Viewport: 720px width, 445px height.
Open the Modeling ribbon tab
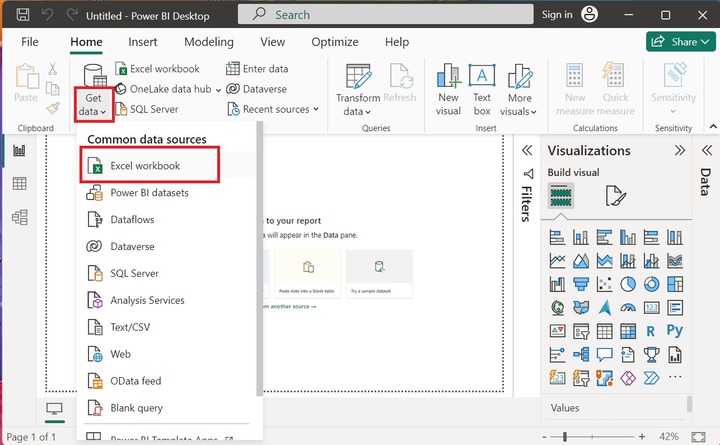pos(208,42)
